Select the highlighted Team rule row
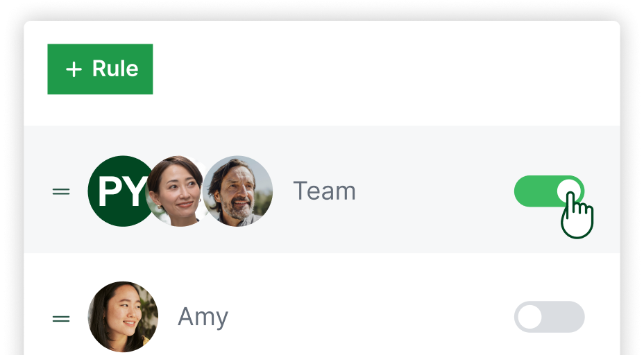 [322, 189]
